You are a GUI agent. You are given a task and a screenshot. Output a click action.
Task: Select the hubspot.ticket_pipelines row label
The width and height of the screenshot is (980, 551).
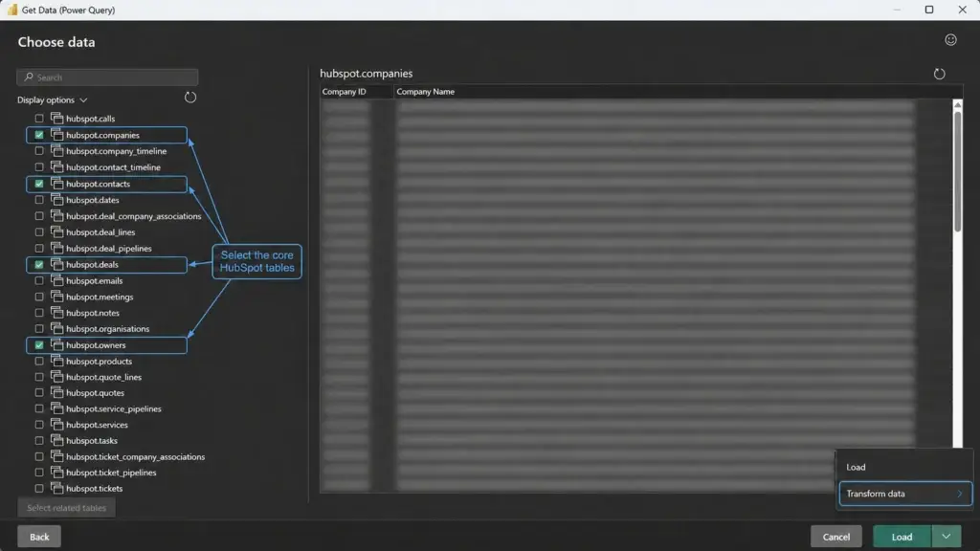[x=111, y=473]
